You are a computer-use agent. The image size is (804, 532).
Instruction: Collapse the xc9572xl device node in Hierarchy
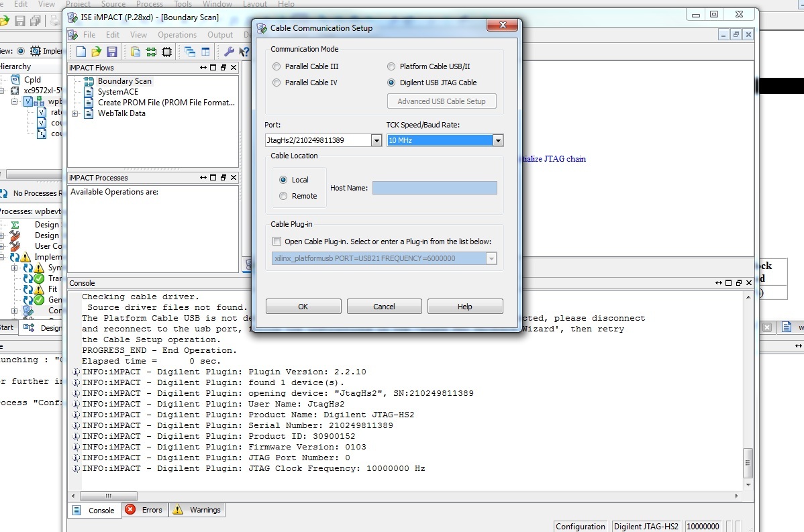[x=2, y=91]
